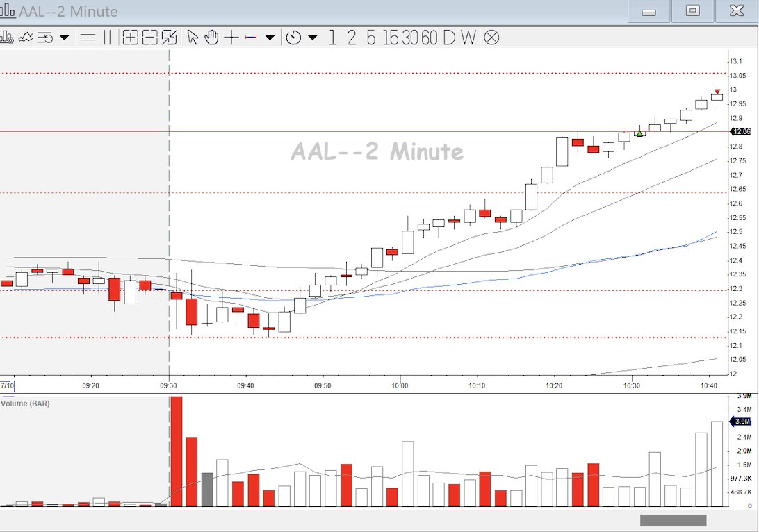
Task: Switch to the 15 minute timeframe
Action: point(391,38)
